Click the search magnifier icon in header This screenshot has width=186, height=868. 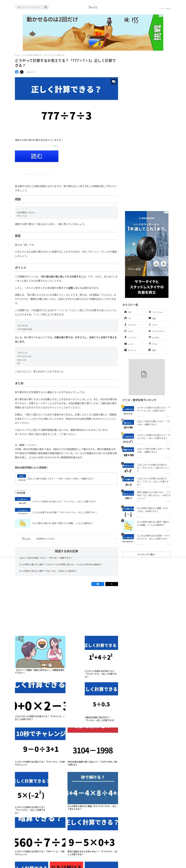click(x=46, y=7)
